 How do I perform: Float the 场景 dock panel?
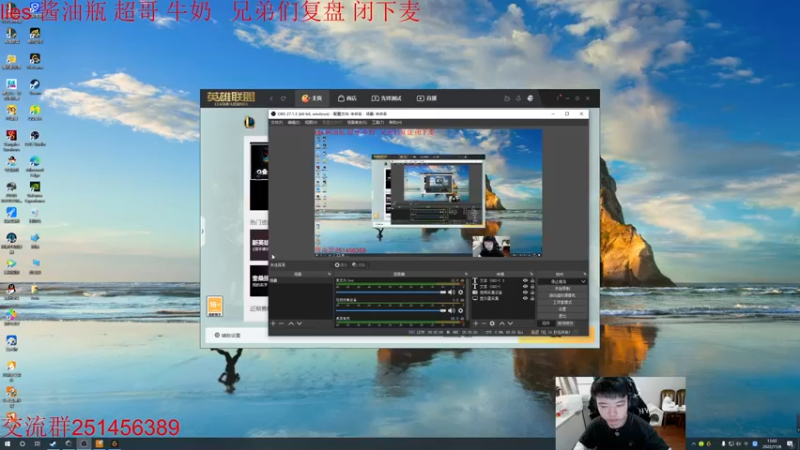(329, 274)
